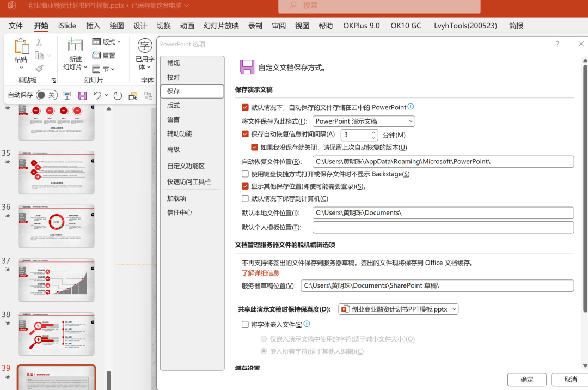Toggle the save AutoRecover interval checkbox
The width and height of the screenshot is (588, 390).
tap(245, 134)
